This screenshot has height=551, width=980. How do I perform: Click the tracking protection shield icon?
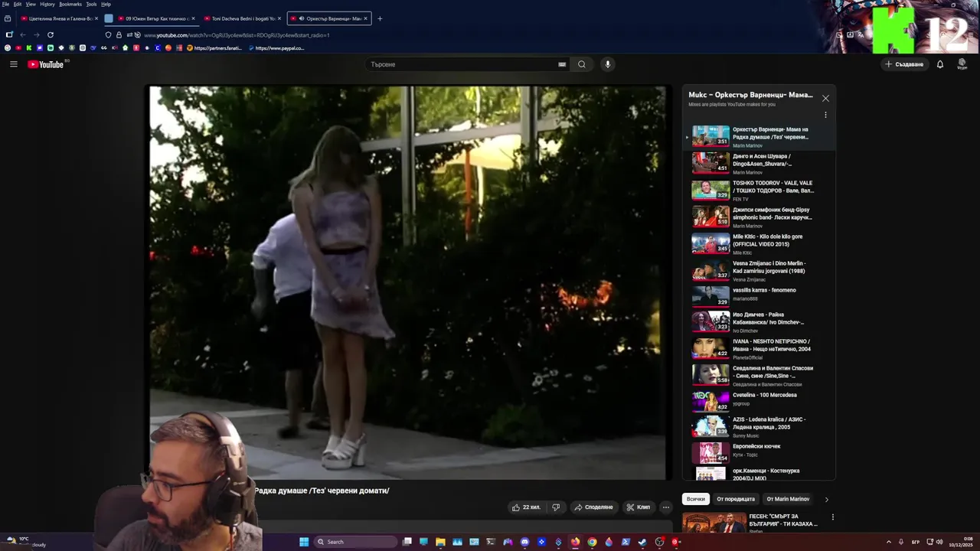108,34
